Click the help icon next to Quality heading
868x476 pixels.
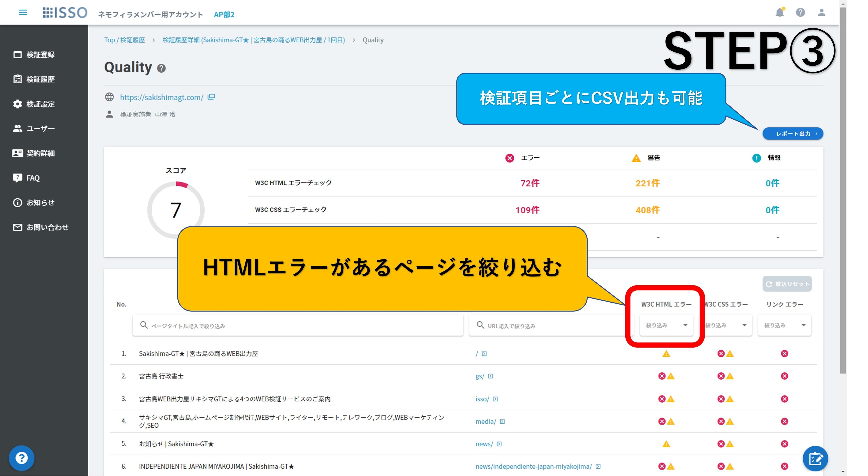click(161, 68)
